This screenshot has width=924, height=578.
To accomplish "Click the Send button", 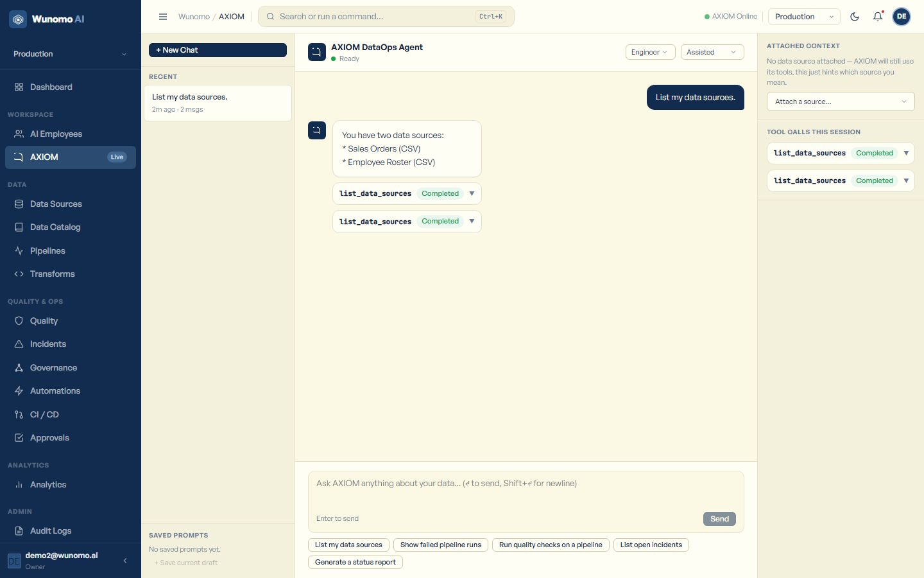I will click(719, 519).
